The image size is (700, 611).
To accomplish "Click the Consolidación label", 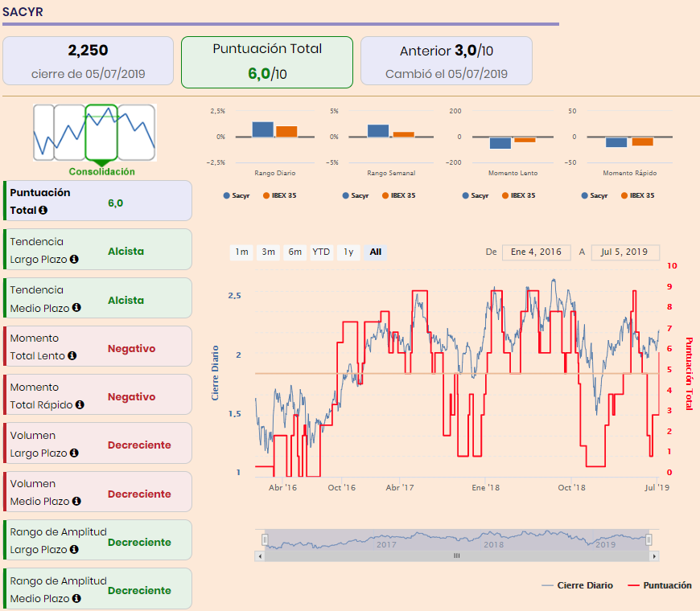I will point(102,172).
